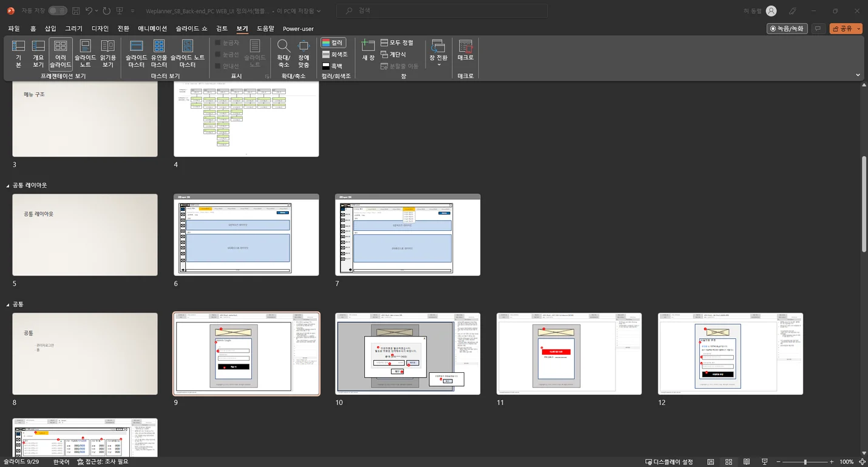
Task: Click the redo icon in title bar
Action: (x=107, y=11)
